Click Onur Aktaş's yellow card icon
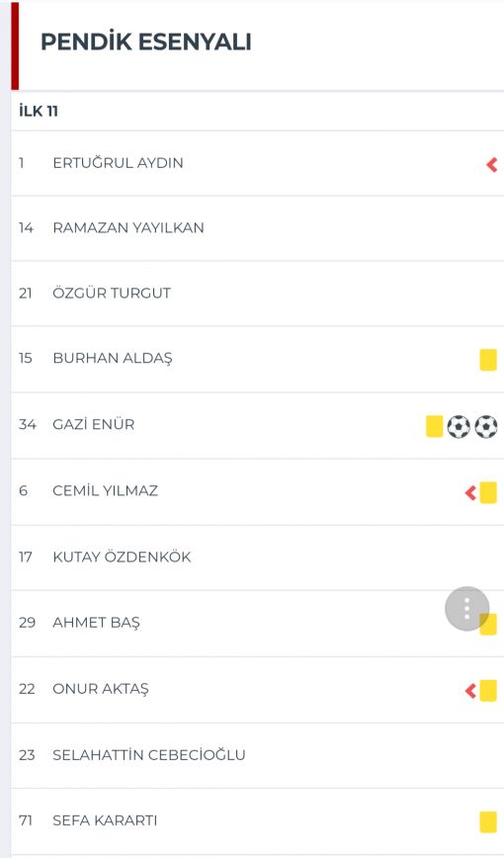The height and width of the screenshot is (858, 504). click(488, 691)
